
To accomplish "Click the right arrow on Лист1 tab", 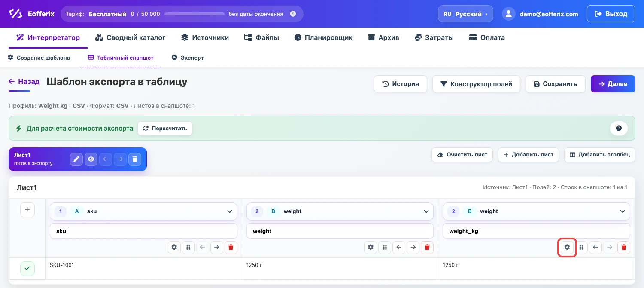I will [120, 159].
